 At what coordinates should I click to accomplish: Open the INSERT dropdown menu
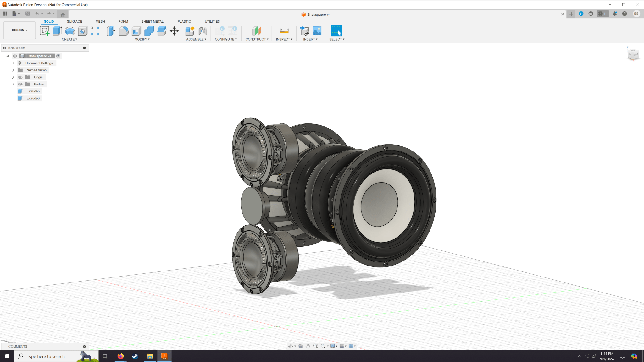[310, 39]
